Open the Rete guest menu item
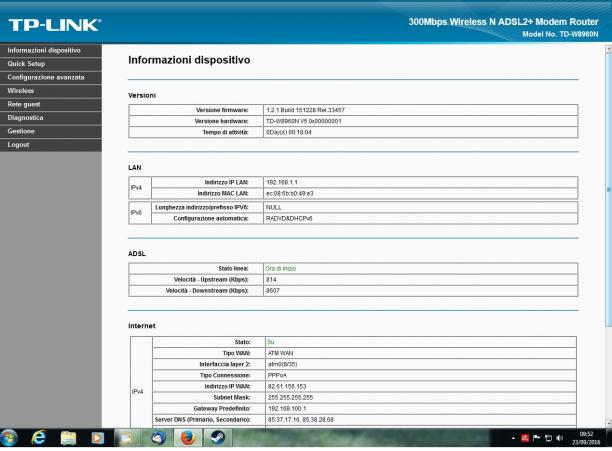The image size is (612, 451). (51, 104)
